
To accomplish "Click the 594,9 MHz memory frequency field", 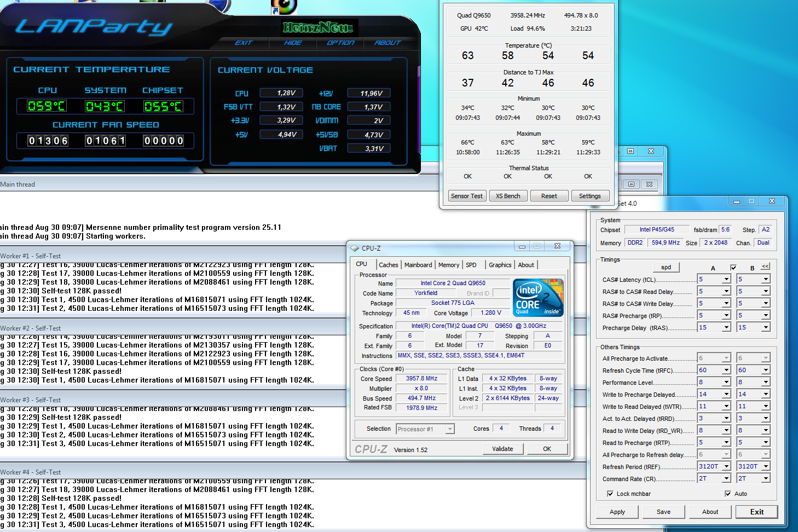I will (x=666, y=242).
